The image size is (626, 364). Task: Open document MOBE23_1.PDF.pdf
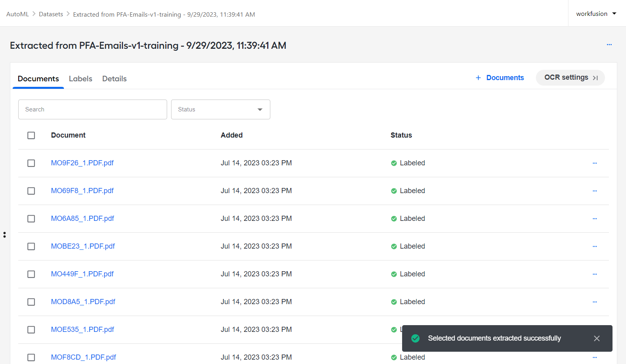tap(83, 246)
